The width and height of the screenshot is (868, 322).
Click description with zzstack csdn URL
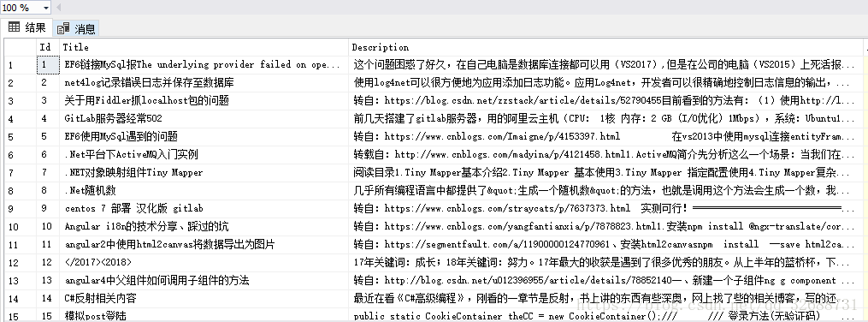pyautogui.click(x=605, y=100)
